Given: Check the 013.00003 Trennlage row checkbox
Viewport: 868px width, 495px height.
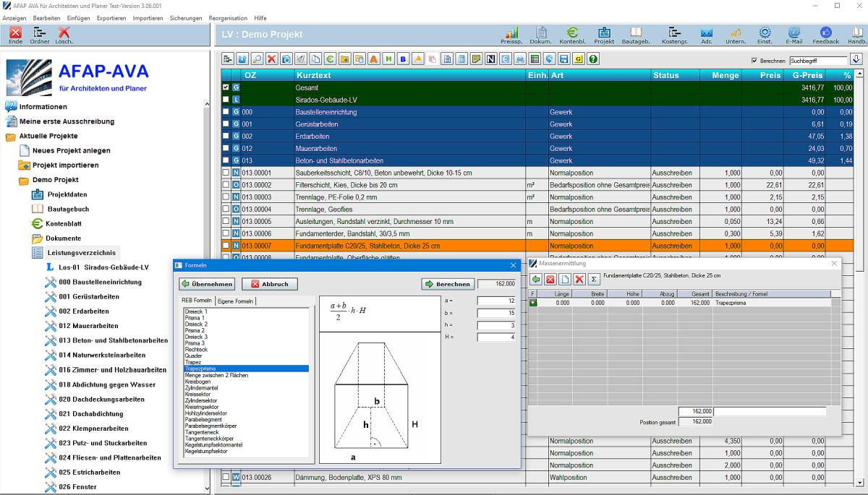Looking at the screenshot, I should pyautogui.click(x=226, y=197).
